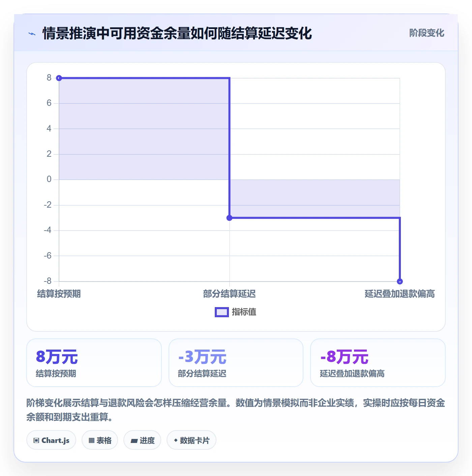Toggle the 指标值 legend color swatch
Viewport: 472px width, 476px height.
(x=222, y=312)
